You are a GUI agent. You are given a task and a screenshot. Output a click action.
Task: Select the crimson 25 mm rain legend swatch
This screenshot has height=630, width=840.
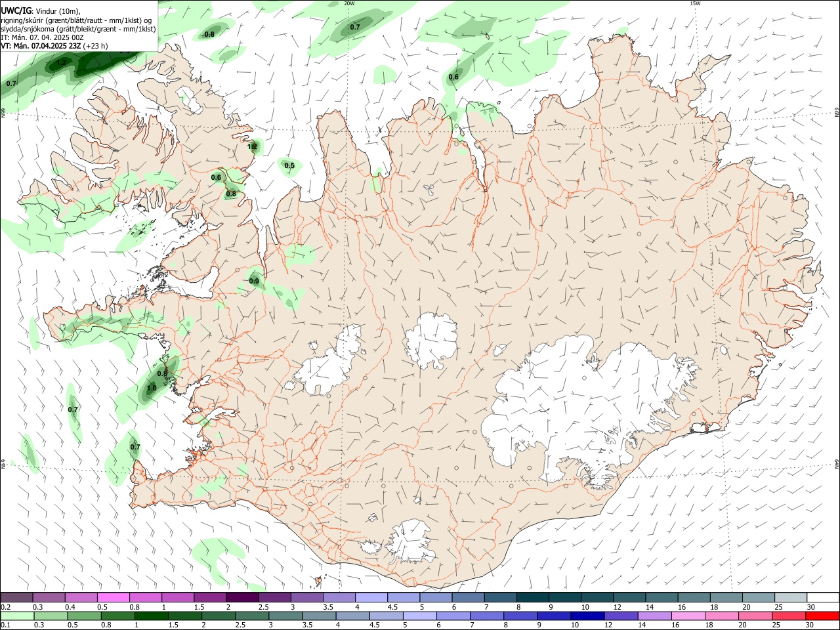click(x=788, y=616)
